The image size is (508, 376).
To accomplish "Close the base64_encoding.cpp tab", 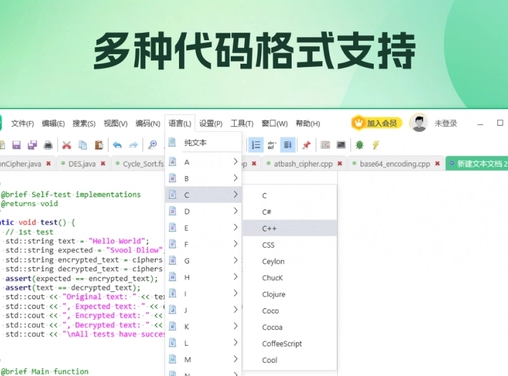I will tap(437, 163).
